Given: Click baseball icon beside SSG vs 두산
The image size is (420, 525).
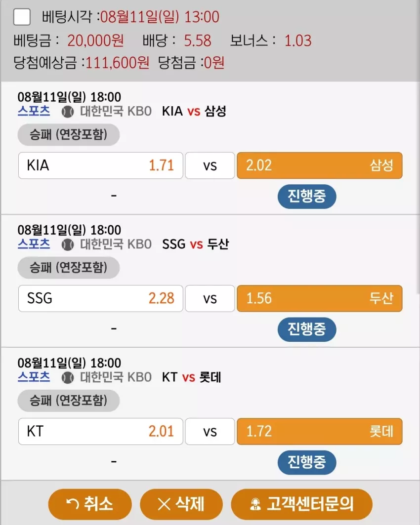Looking at the screenshot, I should [x=68, y=244].
